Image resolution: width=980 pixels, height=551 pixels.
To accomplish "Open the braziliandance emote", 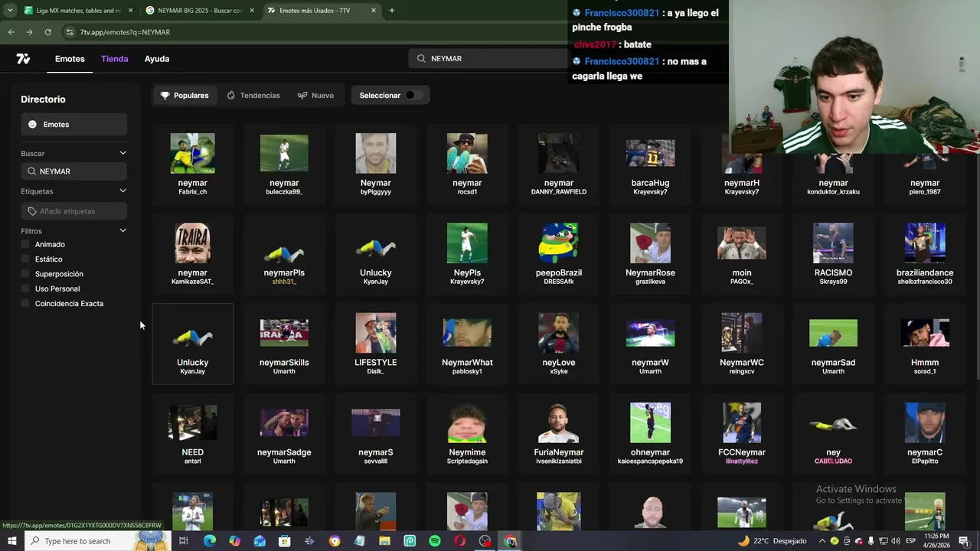I will coord(925,253).
